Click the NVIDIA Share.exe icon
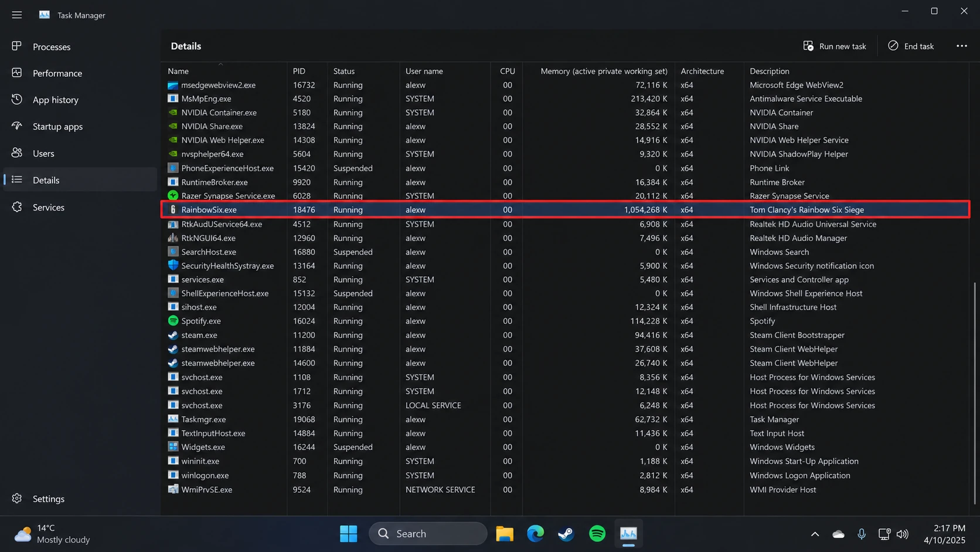The width and height of the screenshot is (980, 552). click(173, 126)
